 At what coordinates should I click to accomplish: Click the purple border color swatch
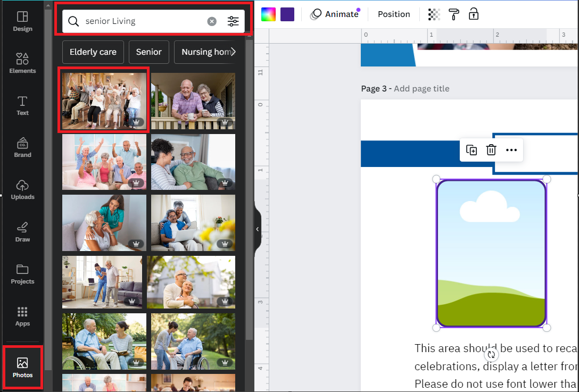[x=287, y=14]
